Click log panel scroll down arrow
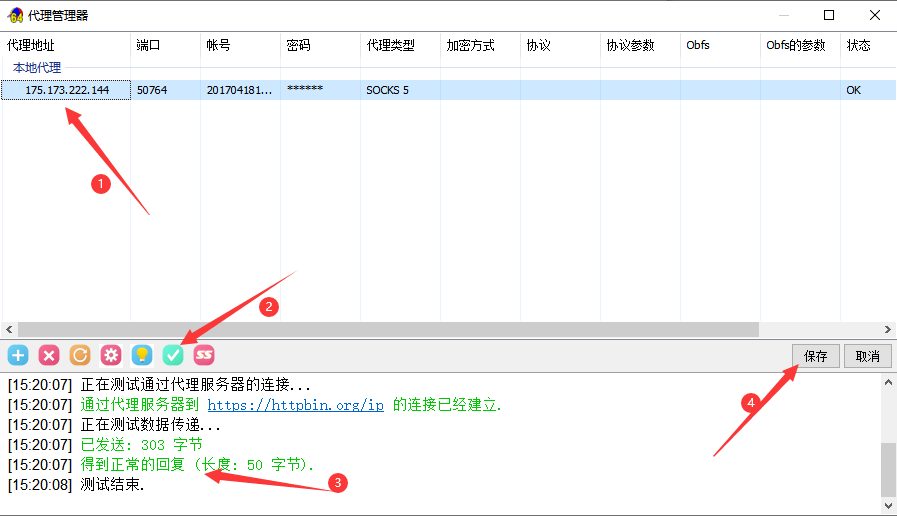 click(x=888, y=506)
